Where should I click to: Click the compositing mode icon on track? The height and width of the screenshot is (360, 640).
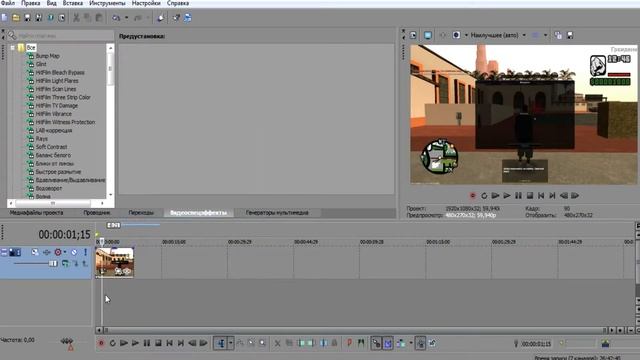[65, 264]
